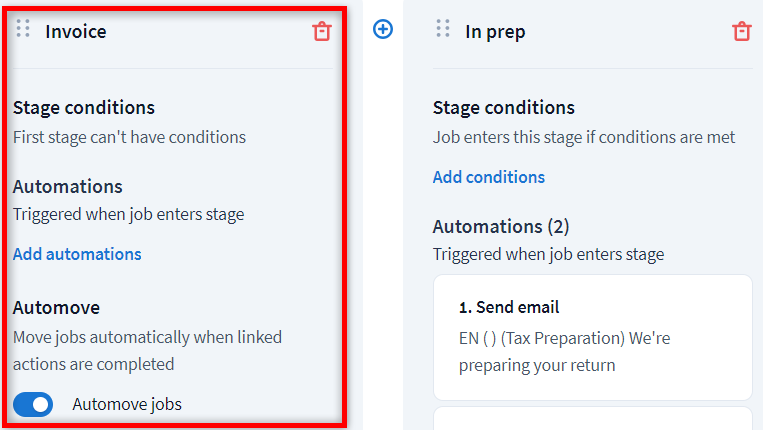
Task: Click Stage conditions heading under In prep
Action: point(504,107)
